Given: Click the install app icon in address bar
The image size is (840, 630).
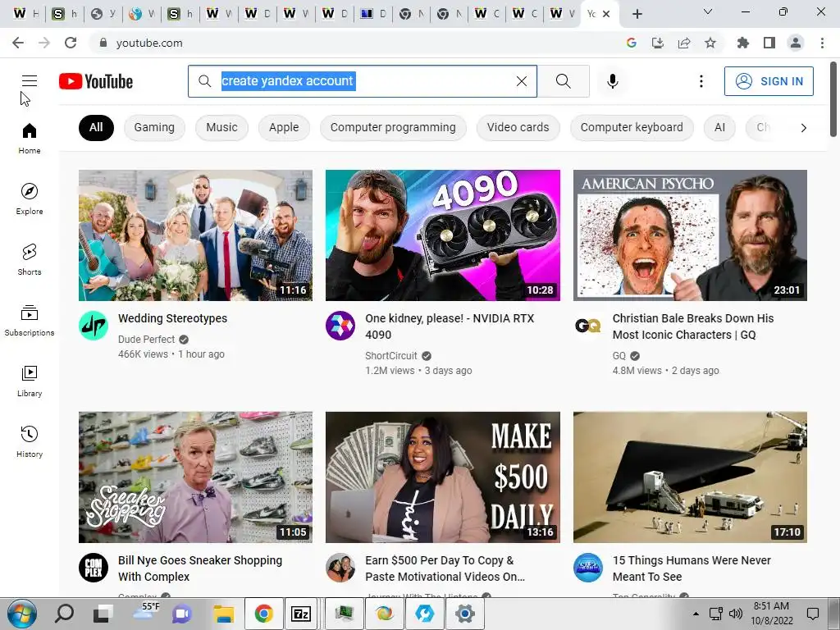Looking at the screenshot, I should pos(658,43).
